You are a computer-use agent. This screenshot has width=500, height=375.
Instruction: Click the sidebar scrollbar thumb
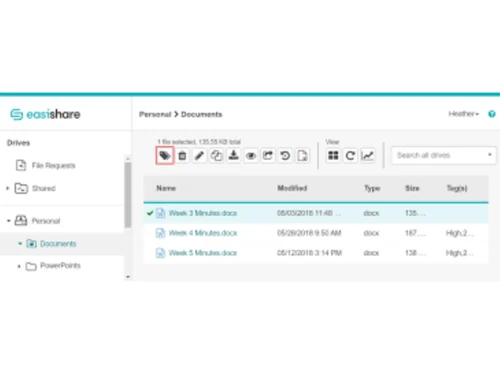128,195
